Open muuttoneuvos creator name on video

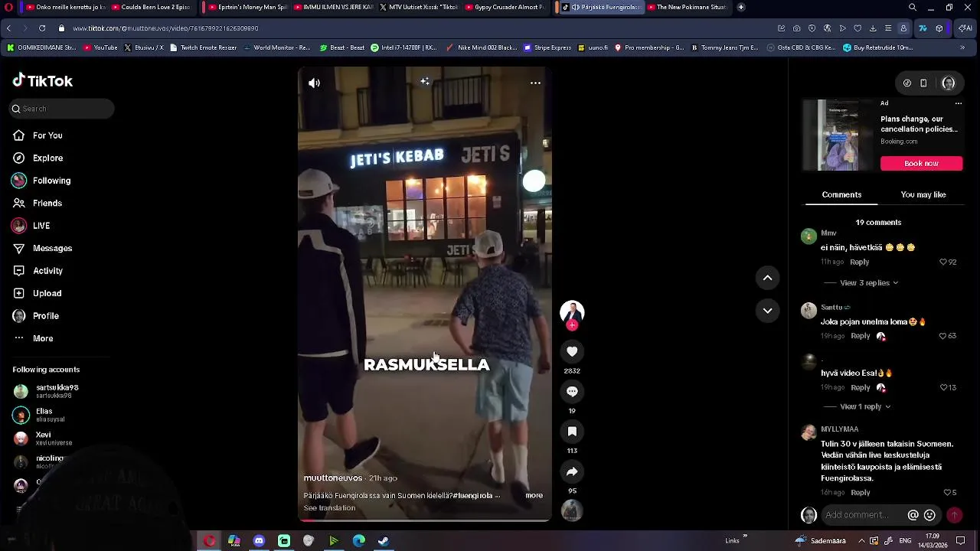333,478
